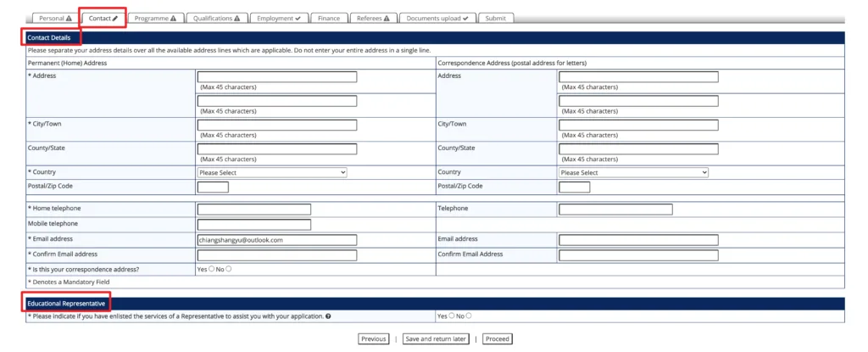Click the permanent address City/Town field
This screenshot has width=868, height=352.
pyautogui.click(x=277, y=125)
